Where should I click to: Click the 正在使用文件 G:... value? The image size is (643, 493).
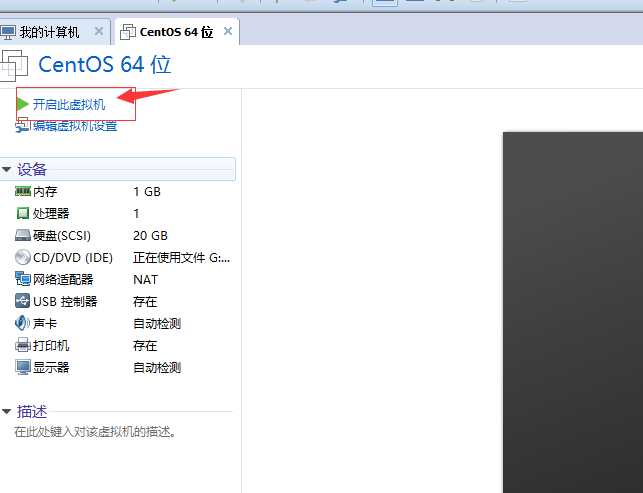[x=182, y=258]
